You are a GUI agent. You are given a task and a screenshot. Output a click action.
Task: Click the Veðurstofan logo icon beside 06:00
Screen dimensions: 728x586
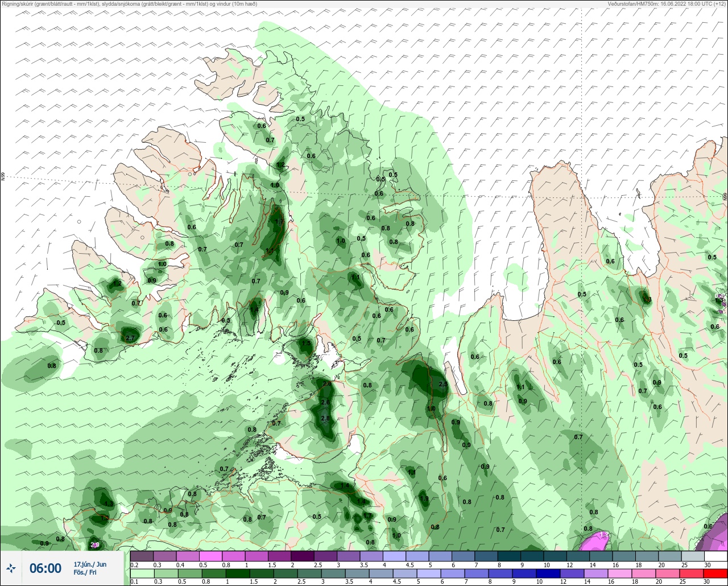(x=11, y=568)
